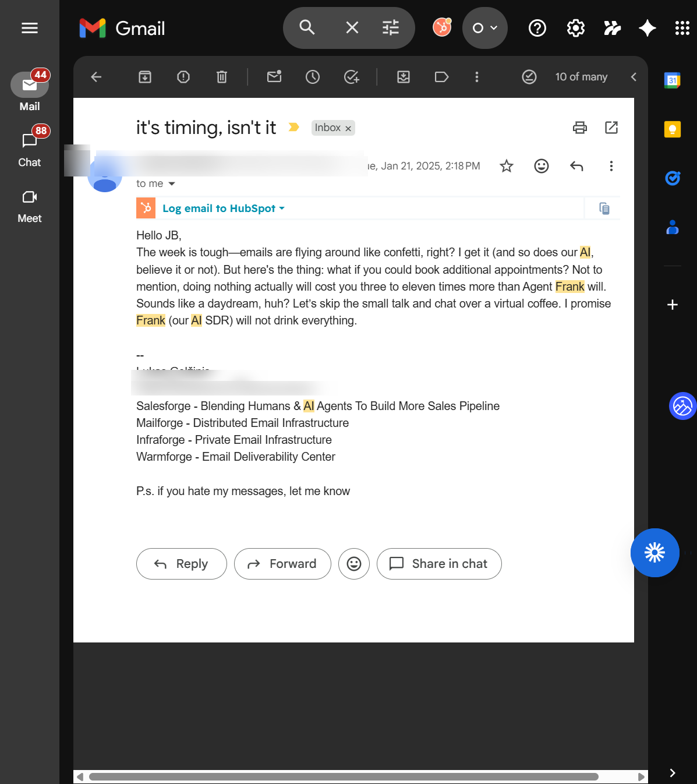Move email to another folder
Image resolution: width=697 pixels, height=784 pixels.
click(404, 77)
